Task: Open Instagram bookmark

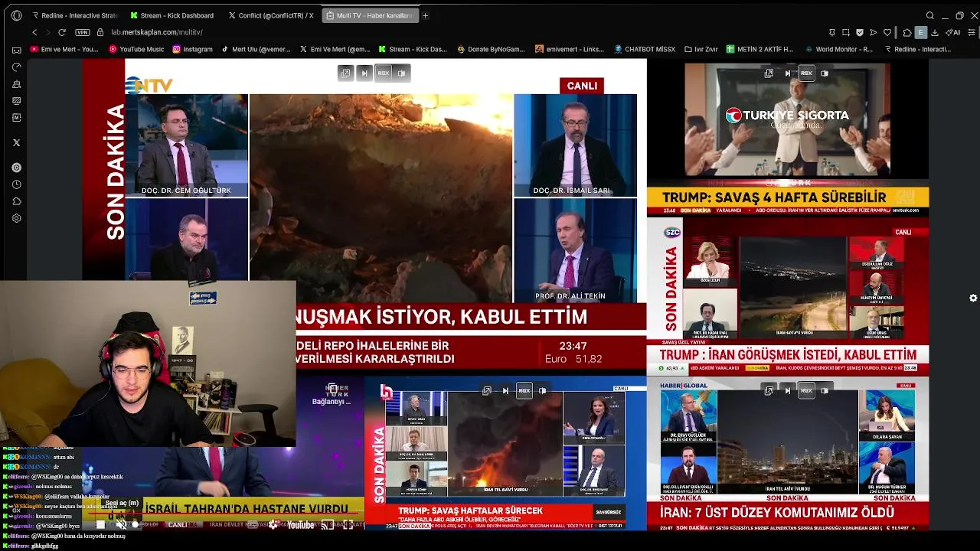Action: click(192, 49)
